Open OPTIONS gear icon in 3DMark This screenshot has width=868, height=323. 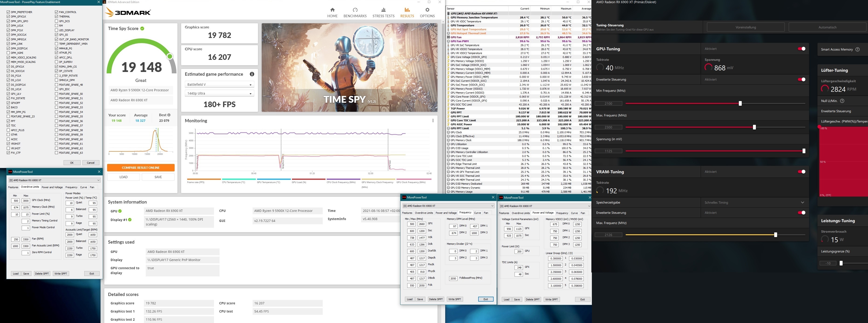click(427, 10)
